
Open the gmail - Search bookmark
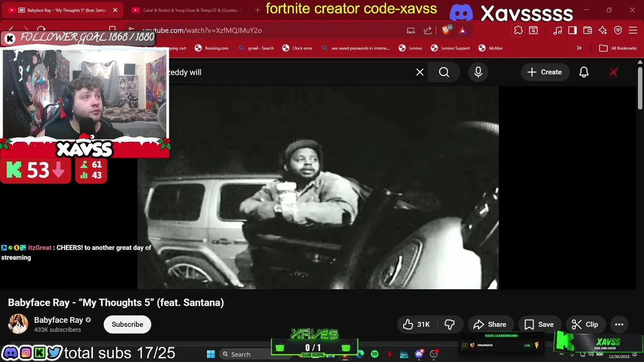[256, 48]
